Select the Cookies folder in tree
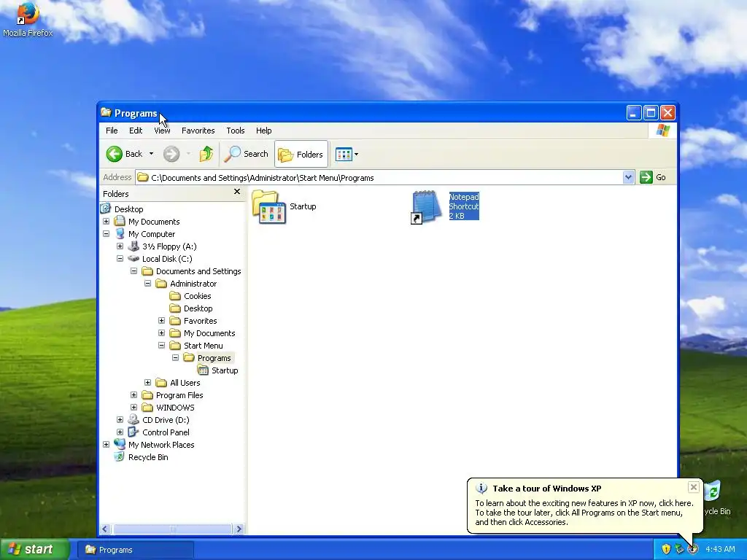747x560 pixels. click(197, 296)
